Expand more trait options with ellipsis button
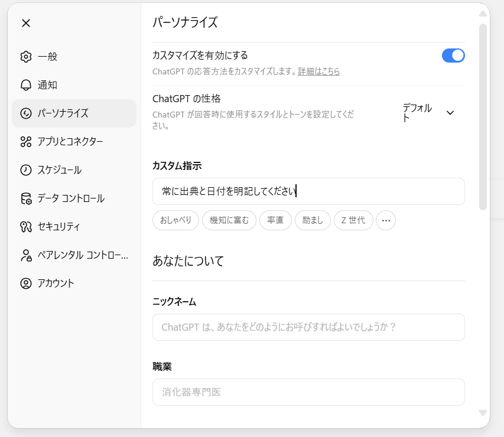Viewport: 504px width, 437px height. click(x=386, y=220)
